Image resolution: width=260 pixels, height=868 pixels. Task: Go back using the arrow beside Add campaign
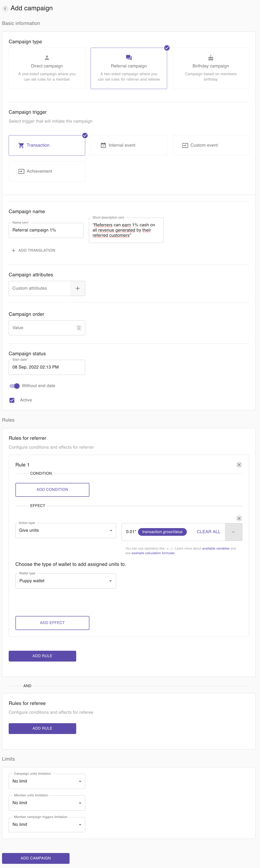coord(5,8)
